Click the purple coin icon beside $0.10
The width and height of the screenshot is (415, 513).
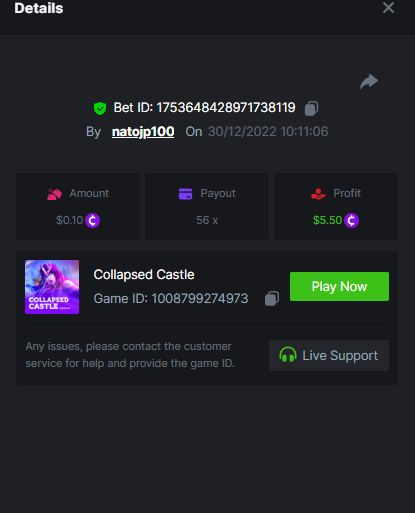click(92, 220)
